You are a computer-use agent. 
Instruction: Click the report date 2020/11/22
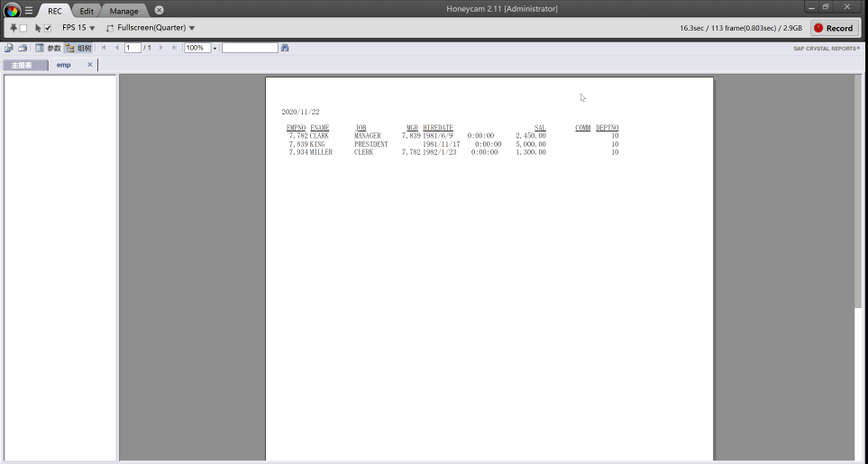pyautogui.click(x=300, y=112)
